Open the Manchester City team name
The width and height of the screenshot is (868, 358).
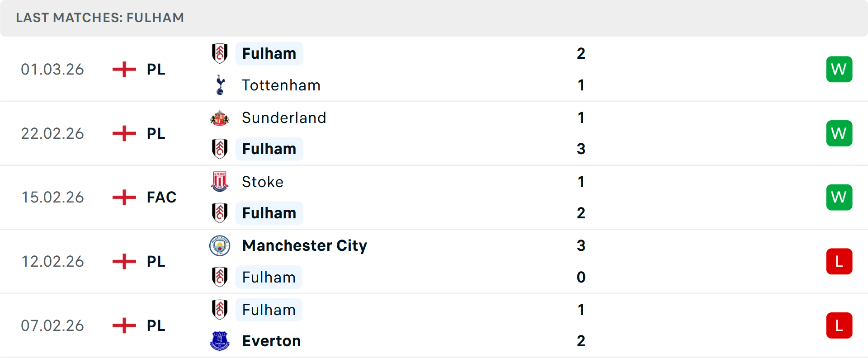[x=304, y=246]
